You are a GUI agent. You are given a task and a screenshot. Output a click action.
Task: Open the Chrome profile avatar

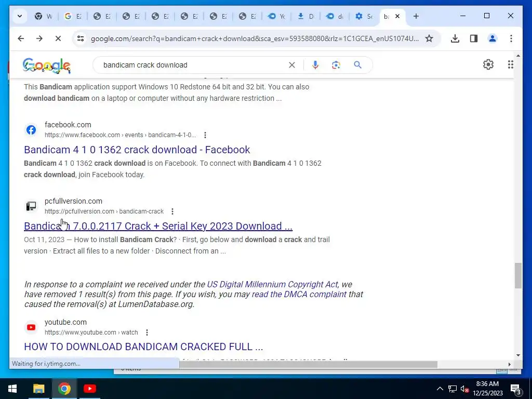493,38
